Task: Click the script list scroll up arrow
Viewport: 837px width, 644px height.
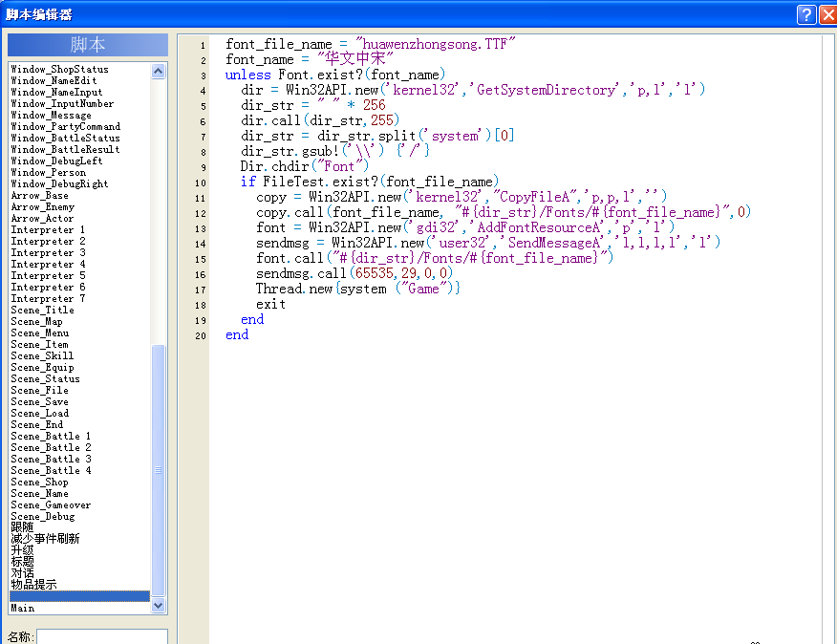Action: (x=158, y=71)
